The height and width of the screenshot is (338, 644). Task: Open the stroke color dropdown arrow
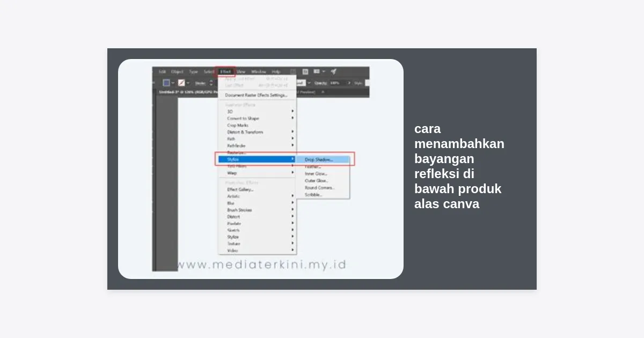click(x=188, y=83)
